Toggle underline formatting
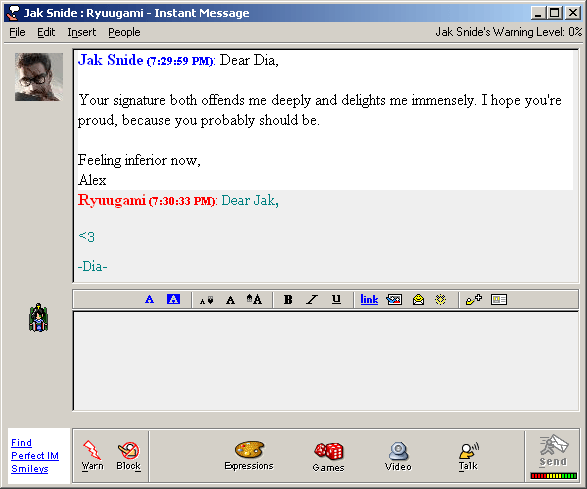The width and height of the screenshot is (587, 489). coord(336,300)
